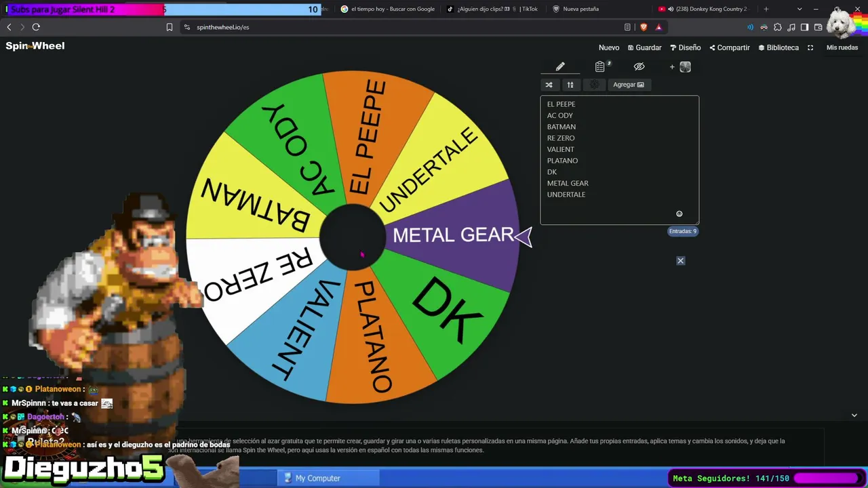Click the BATMAN entry in the list
The height and width of the screenshot is (488, 868).
[561, 127]
